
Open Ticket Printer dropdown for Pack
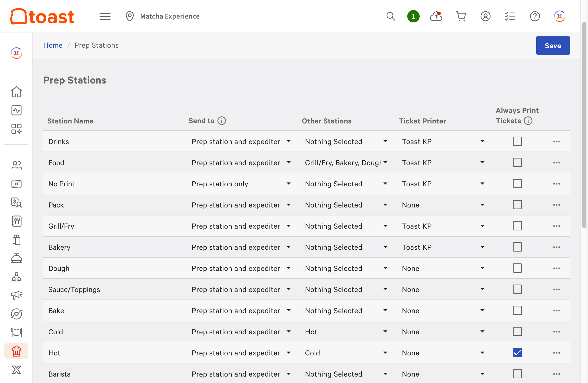tap(443, 205)
